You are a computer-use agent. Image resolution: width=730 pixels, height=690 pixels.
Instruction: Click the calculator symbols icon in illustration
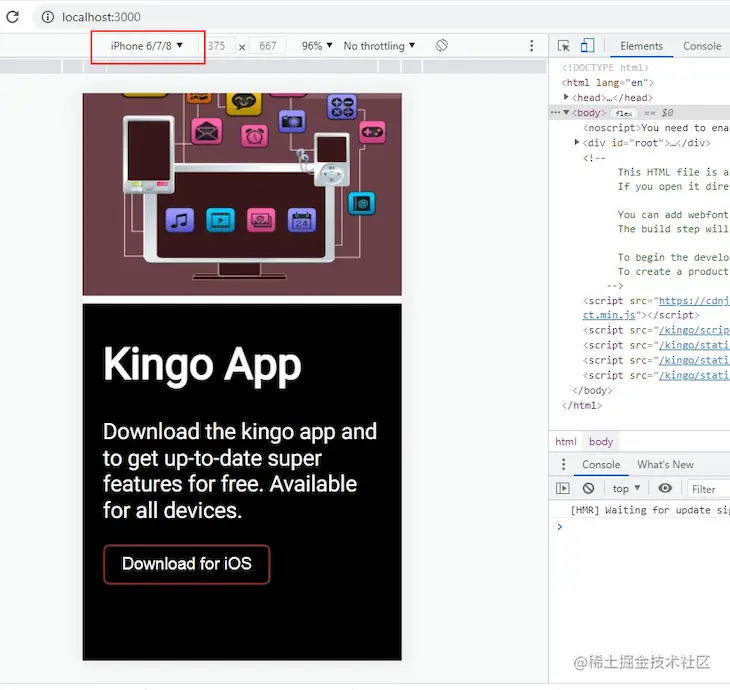(x=342, y=107)
